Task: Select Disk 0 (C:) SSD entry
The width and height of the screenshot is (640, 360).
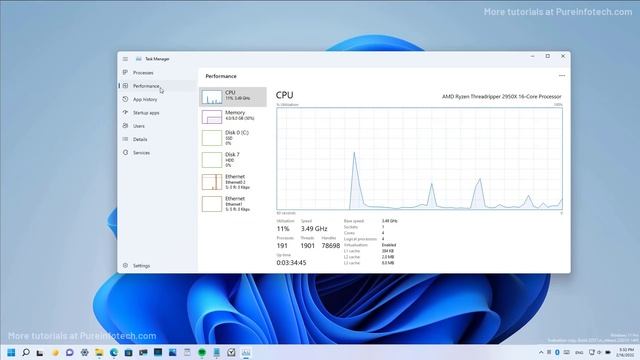Action: click(x=233, y=138)
